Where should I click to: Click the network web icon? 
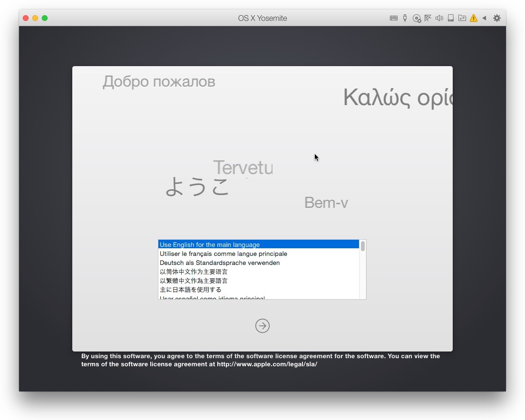[x=428, y=18]
